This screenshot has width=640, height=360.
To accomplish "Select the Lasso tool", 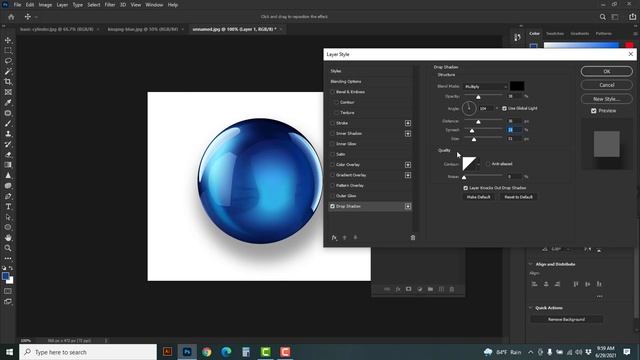I will click(8, 61).
